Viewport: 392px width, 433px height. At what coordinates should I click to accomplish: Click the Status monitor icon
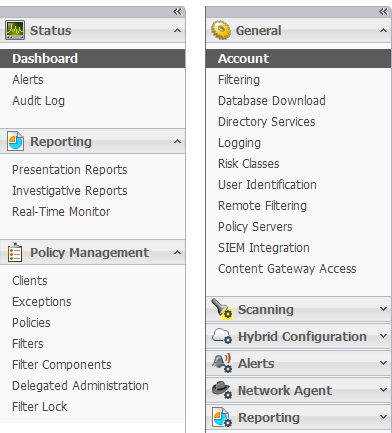15,30
